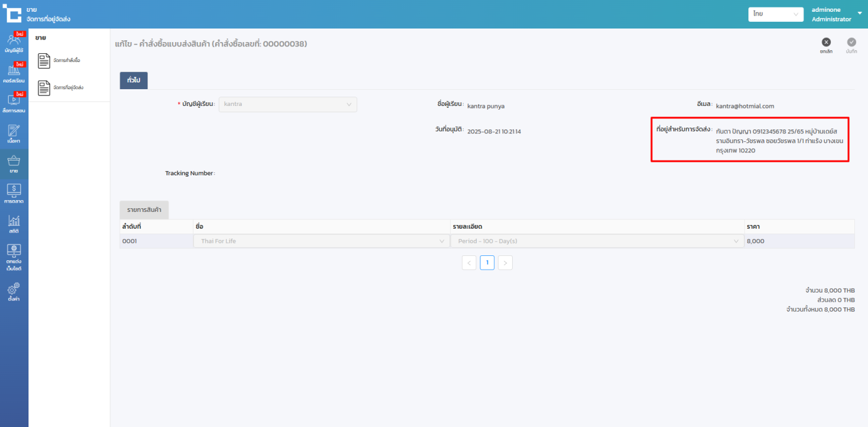The height and width of the screenshot is (427, 868).
Task: Select the ทั่วไป (General) tab
Action: [x=133, y=81]
